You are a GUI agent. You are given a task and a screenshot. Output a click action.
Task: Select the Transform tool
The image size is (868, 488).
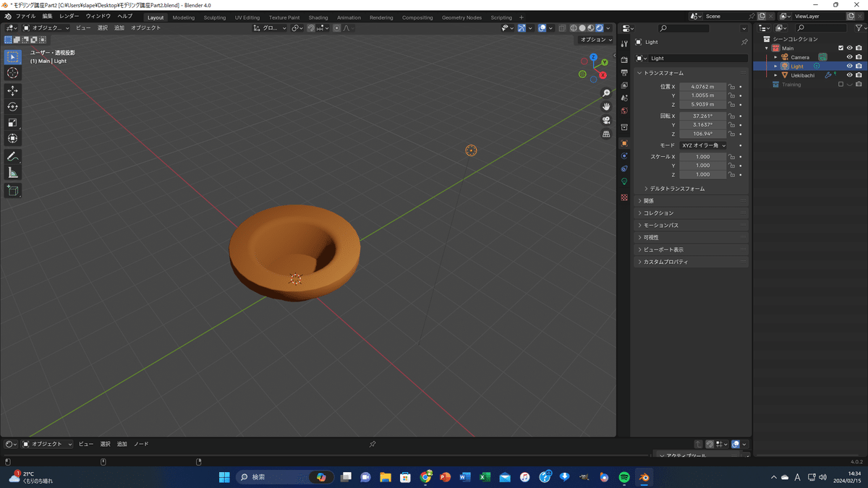[x=12, y=139]
